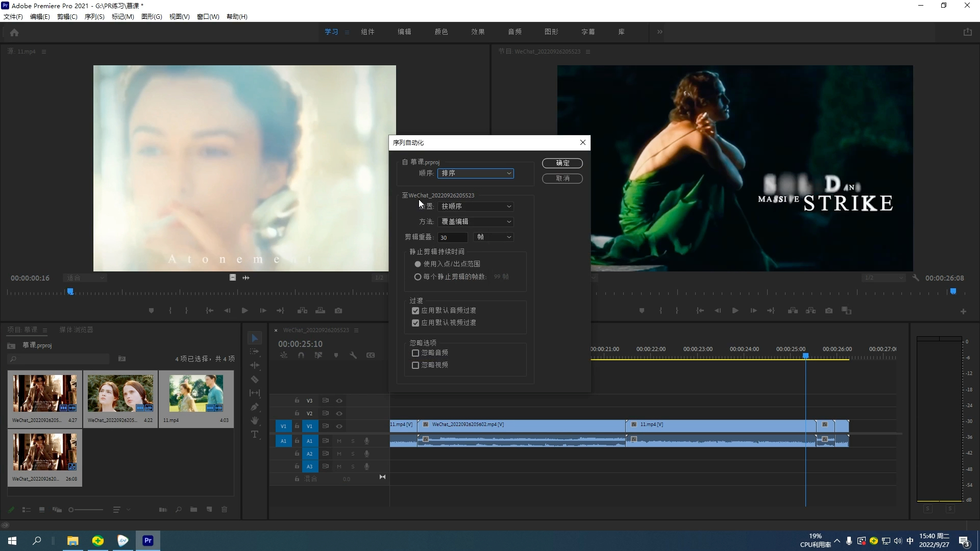The image size is (980, 551).
Task: Open timeline display settings wrench
Action: tap(353, 356)
